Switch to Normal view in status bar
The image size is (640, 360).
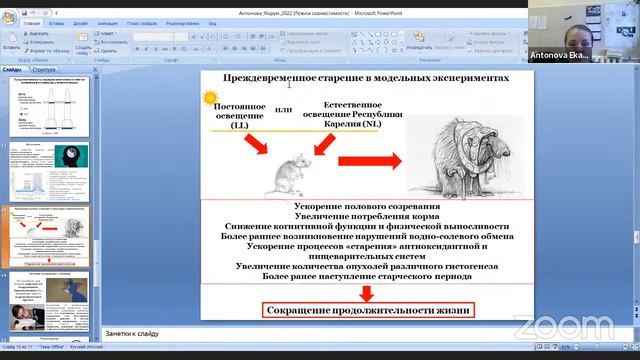[539, 347]
